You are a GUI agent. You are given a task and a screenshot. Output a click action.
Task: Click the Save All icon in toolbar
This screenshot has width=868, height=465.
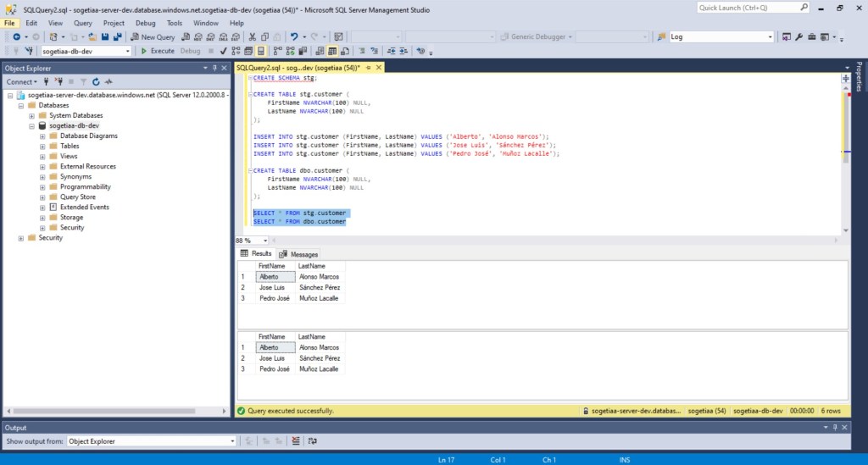117,37
